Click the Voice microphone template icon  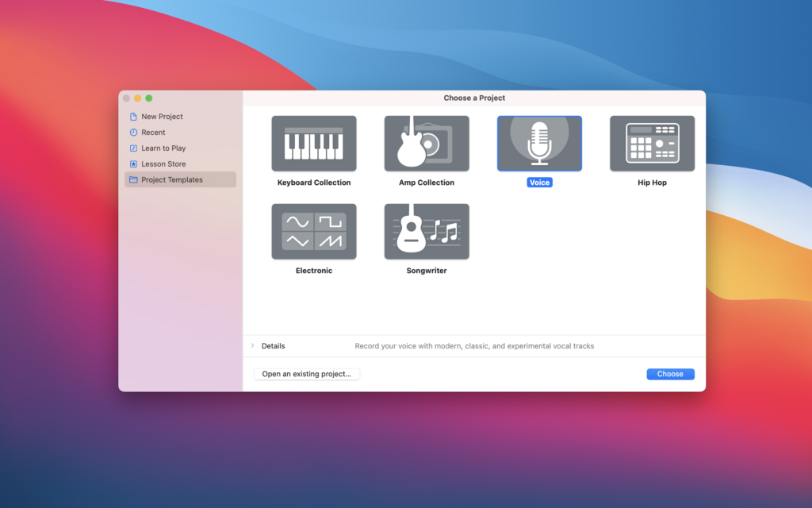coord(539,144)
